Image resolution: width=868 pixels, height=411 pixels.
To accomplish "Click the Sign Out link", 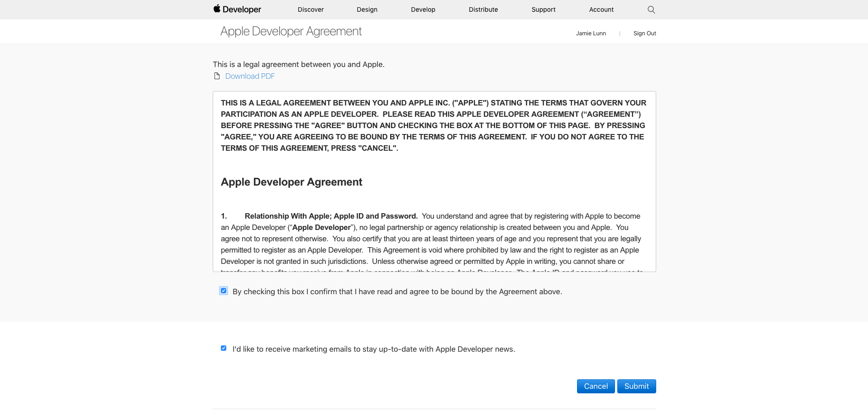I will (644, 33).
